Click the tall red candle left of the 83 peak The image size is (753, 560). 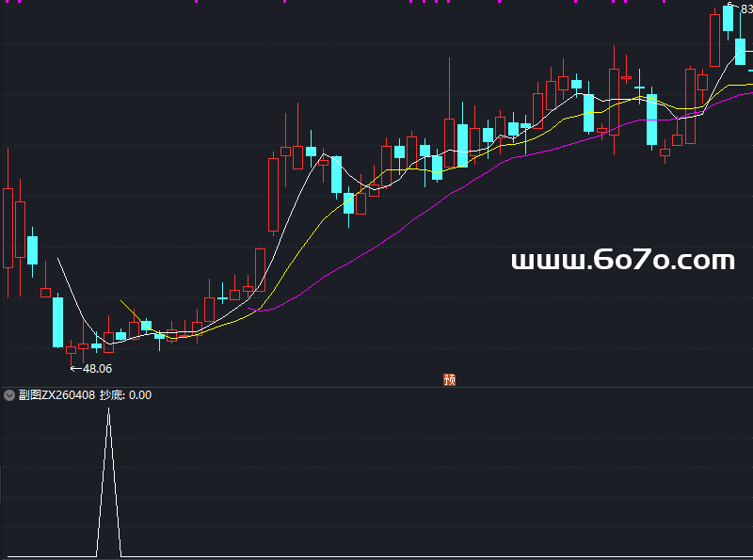715,40
